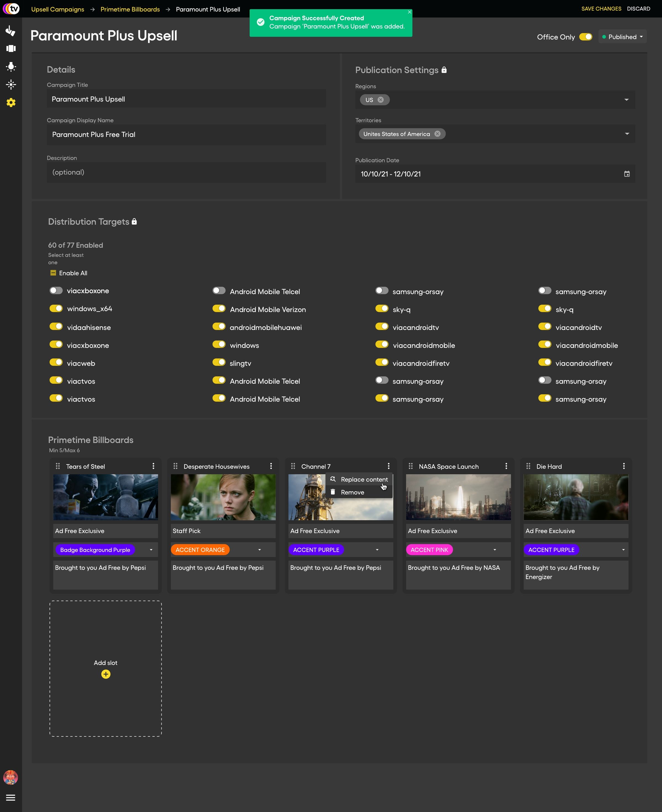662x812 pixels.
Task: Remove the US region chip
Action: (380, 100)
